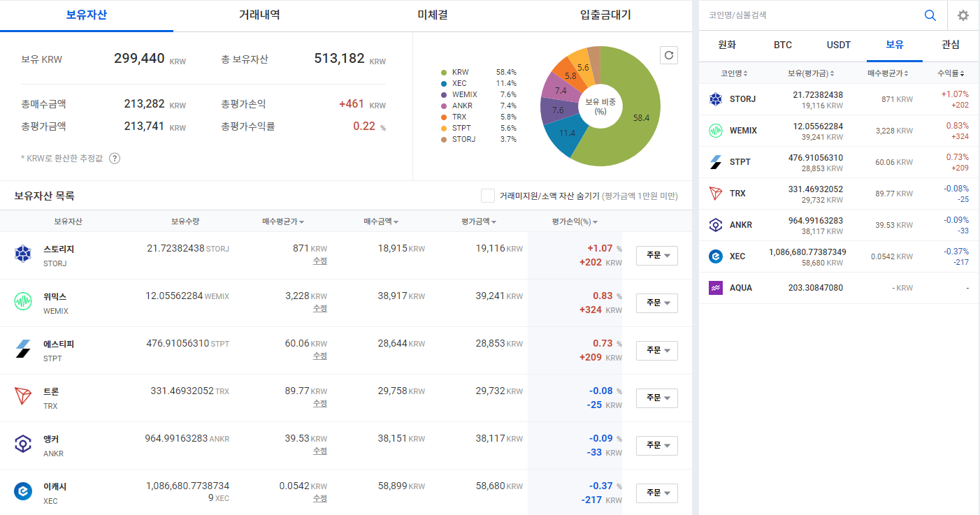Viewport: 980px width, 515px height.
Task: Click the help question mark icon
Action: pyautogui.click(x=115, y=158)
